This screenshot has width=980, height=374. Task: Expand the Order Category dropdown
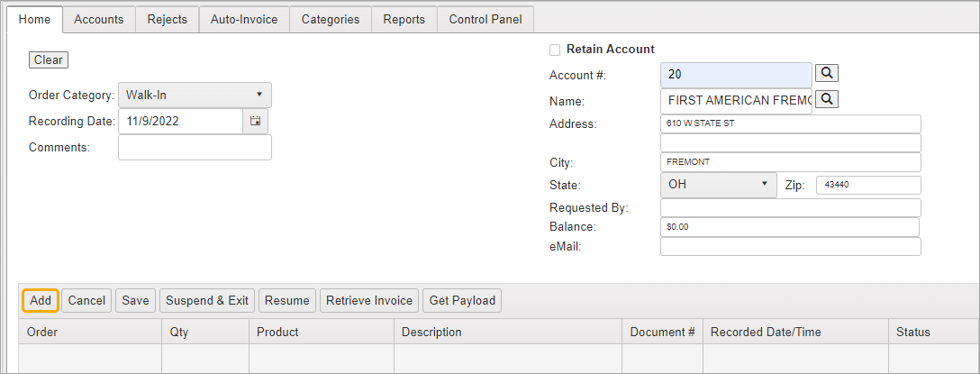tap(195, 95)
